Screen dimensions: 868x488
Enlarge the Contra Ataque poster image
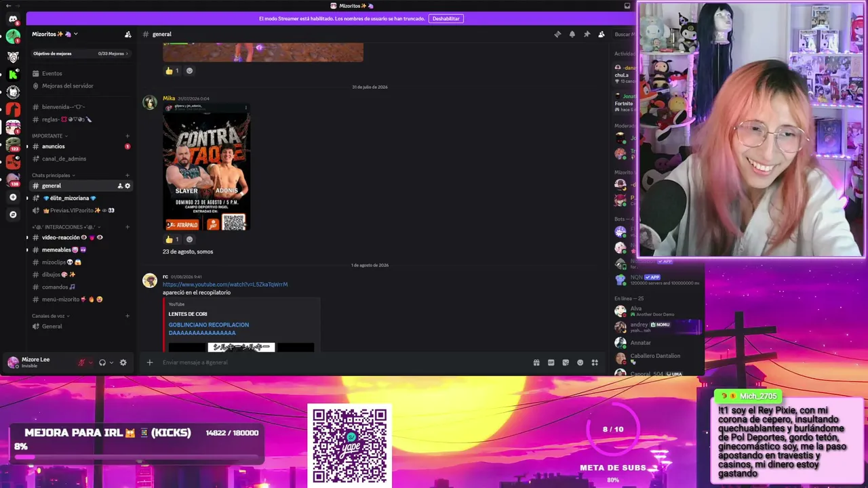(207, 167)
